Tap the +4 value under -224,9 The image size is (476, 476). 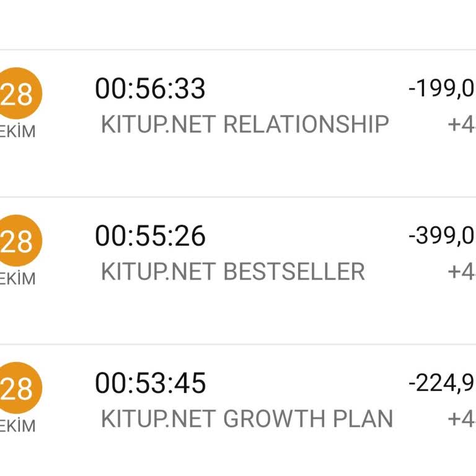[x=461, y=419]
